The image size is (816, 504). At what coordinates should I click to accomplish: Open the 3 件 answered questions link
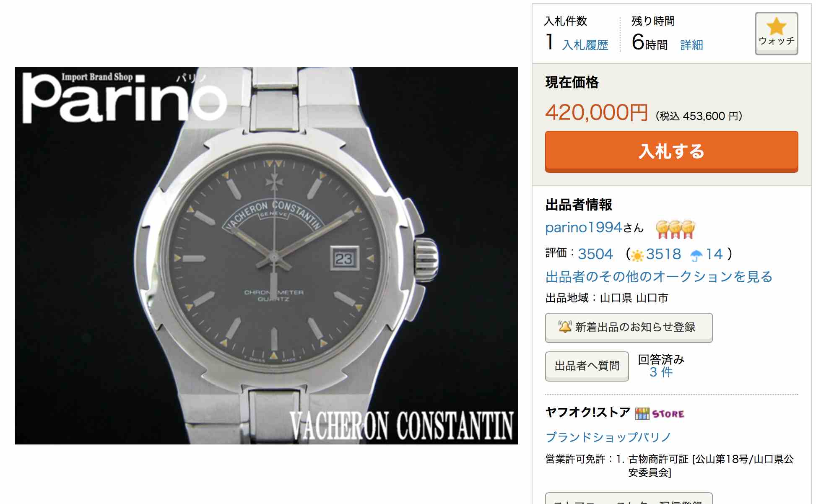pos(661,372)
